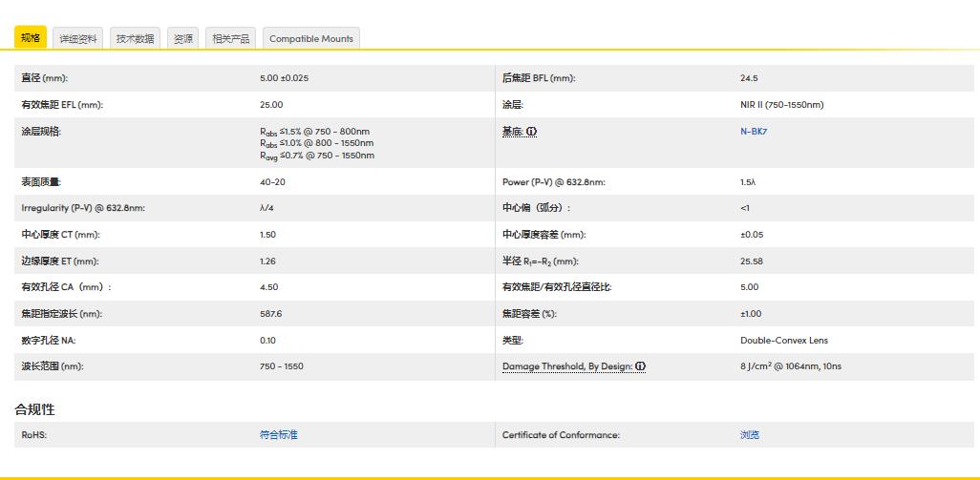Go to the 资源 tab
This screenshot has height=480, width=980.
click(x=182, y=39)
